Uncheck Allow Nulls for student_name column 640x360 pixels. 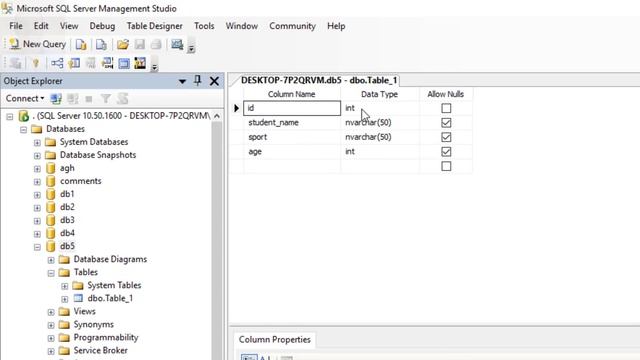point(446,122)
